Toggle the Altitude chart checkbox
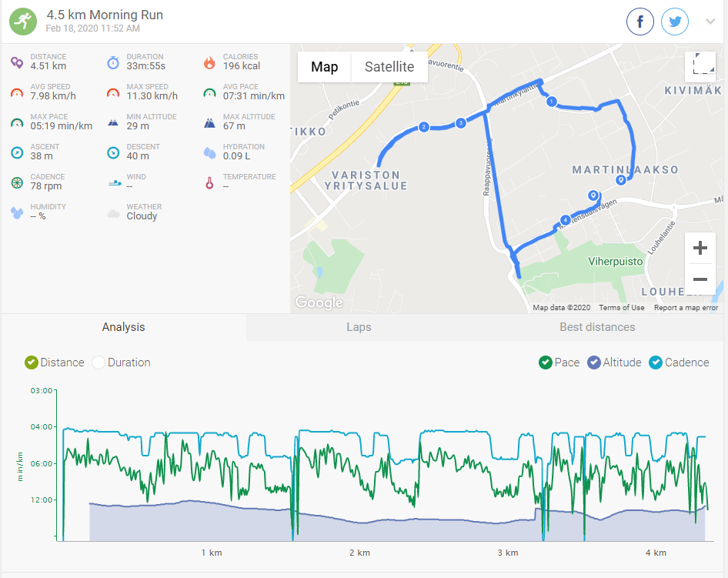 pos(593,363)
